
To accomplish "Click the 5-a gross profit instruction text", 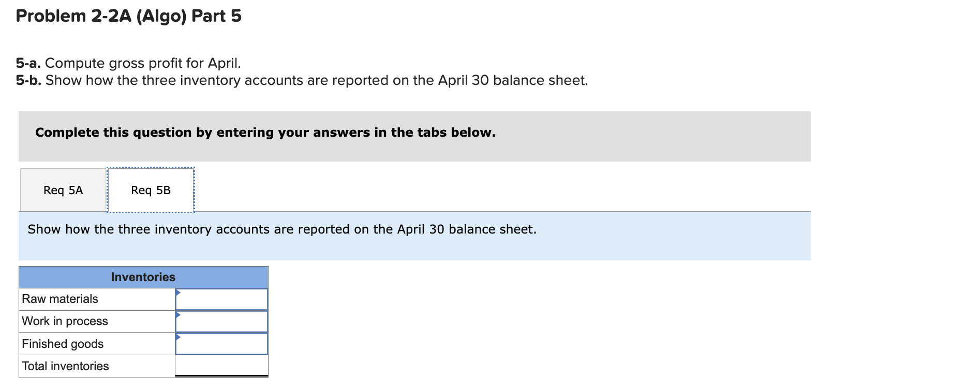I will [x=127, y=63].
